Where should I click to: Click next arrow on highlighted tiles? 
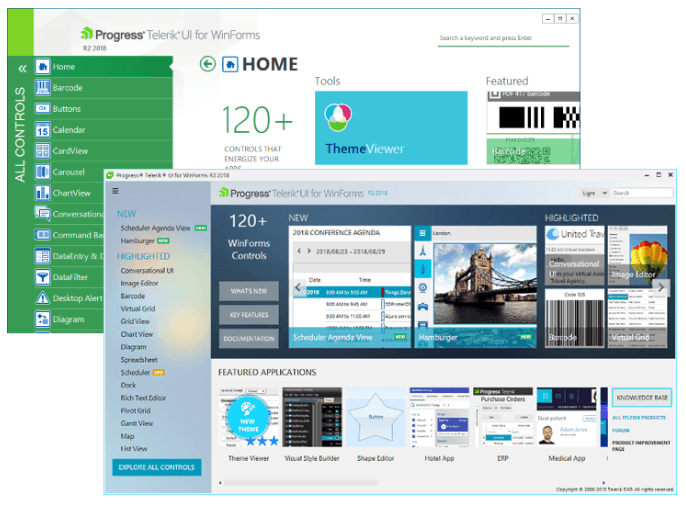coord(661,287)
